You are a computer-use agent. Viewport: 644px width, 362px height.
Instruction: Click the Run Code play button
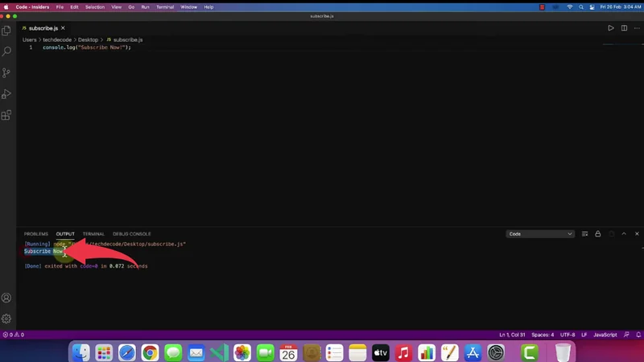click(610, 28)
